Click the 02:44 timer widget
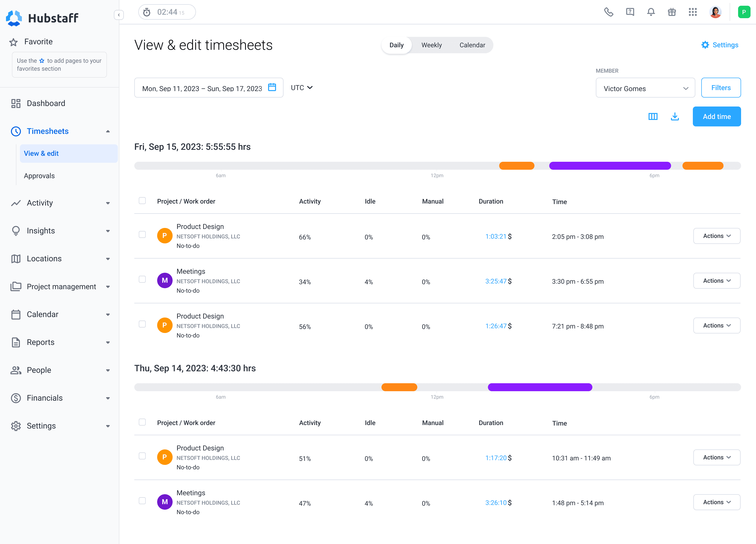756x544 pixels. coord(167,12)
